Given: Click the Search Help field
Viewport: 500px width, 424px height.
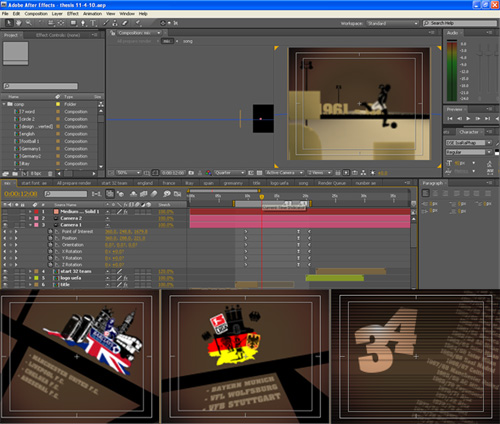Looking at the screenshot, I should [460, 23].
